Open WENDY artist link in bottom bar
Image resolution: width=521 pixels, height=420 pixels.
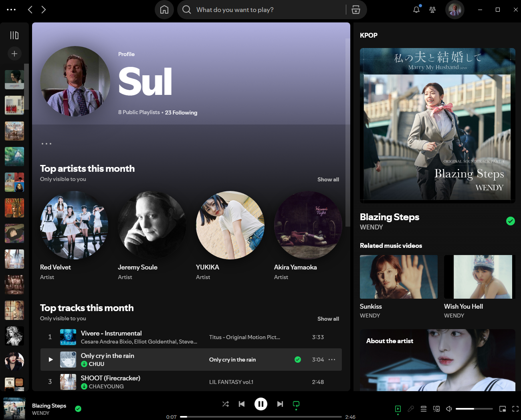41,413
